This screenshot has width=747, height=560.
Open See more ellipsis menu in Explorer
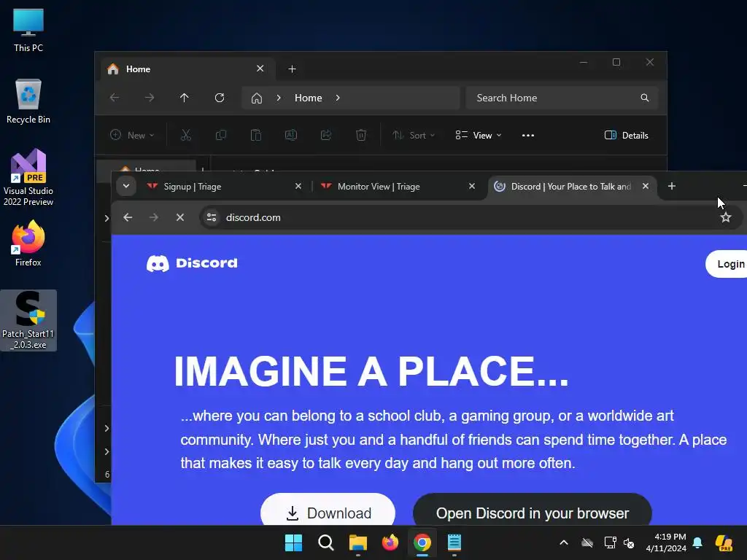pyautogui.click(x=528, y=135)
